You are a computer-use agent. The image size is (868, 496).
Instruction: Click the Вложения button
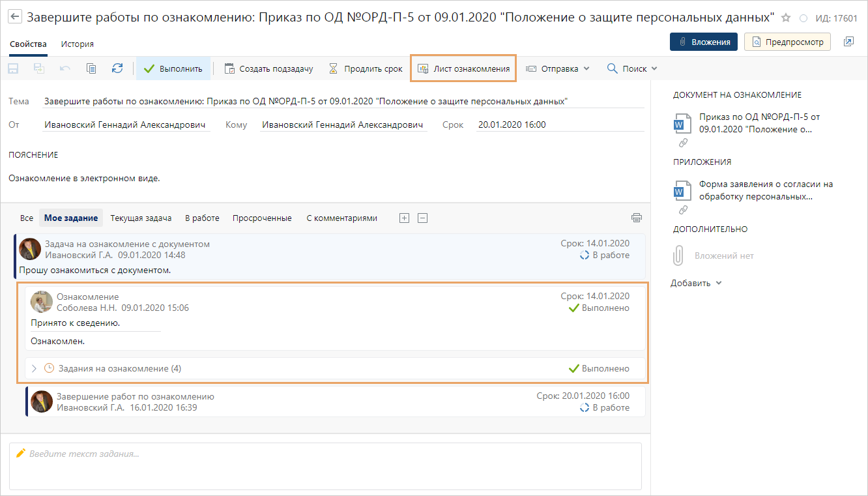(703, 42)
